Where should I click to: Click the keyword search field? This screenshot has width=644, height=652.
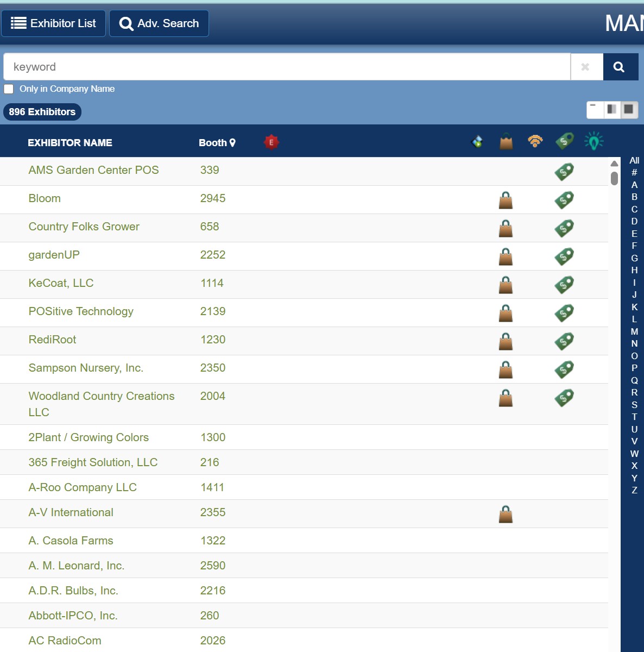coord(287,67)
